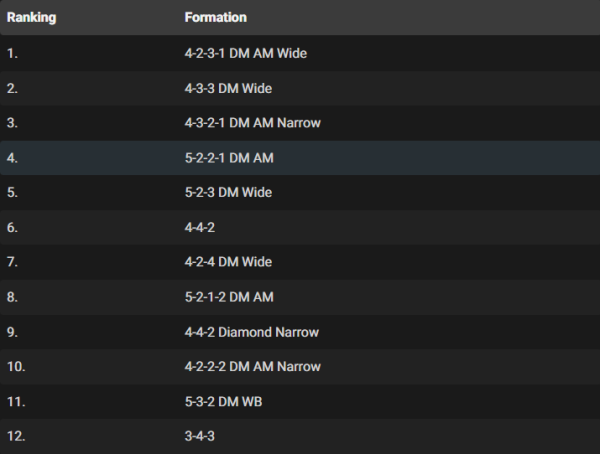Click the Formation column header
600x454 pixels.
click(215, 18)
